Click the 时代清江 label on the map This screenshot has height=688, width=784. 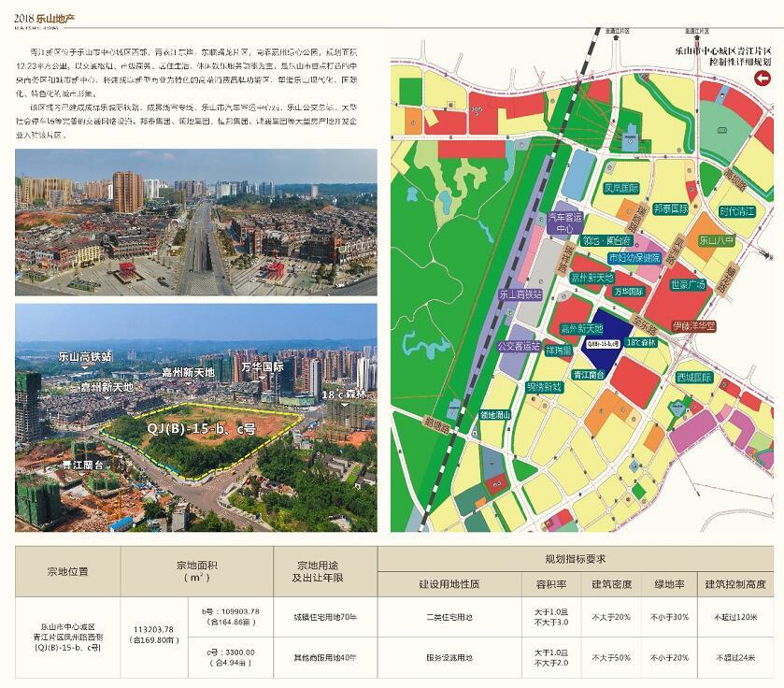click(736, 211)
